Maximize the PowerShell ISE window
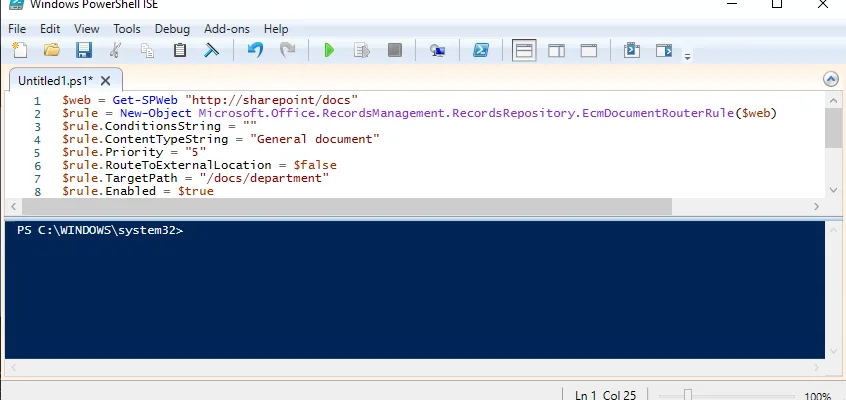This screenshot has width=846, height=400. [x=777, y=4]
